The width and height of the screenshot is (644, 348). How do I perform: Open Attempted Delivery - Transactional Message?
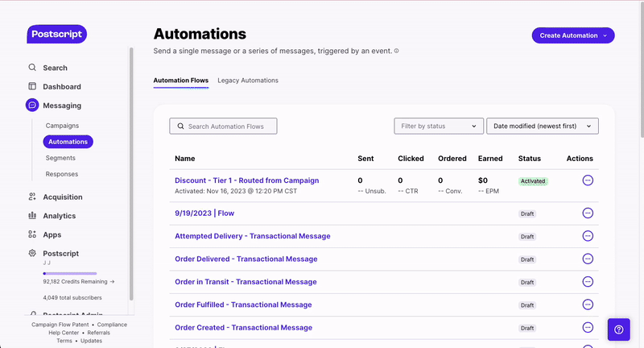point(253,236)
